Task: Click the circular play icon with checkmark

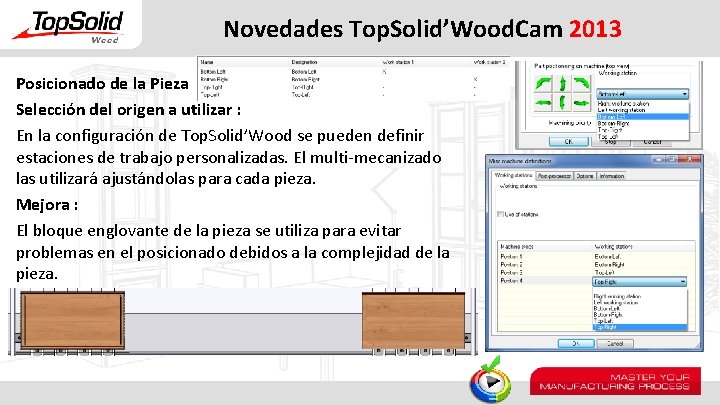Action: click(490, 381)
